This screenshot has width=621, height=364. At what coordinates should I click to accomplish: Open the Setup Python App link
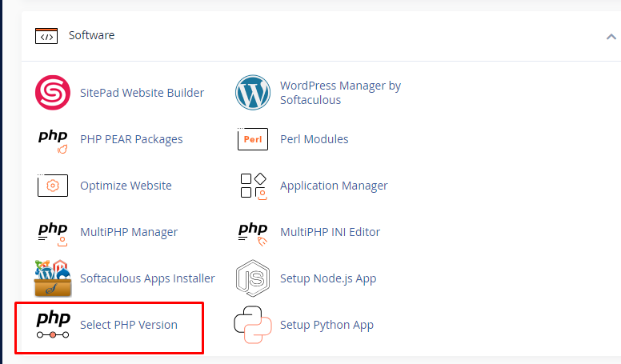pyautogui.click(x=327, y=325)
